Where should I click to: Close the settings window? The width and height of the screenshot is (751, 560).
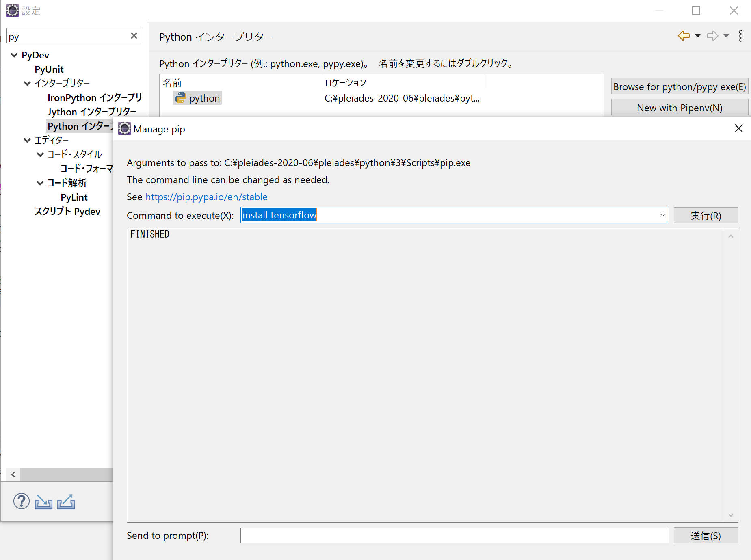pyautogui.click(x=734, y=11)
